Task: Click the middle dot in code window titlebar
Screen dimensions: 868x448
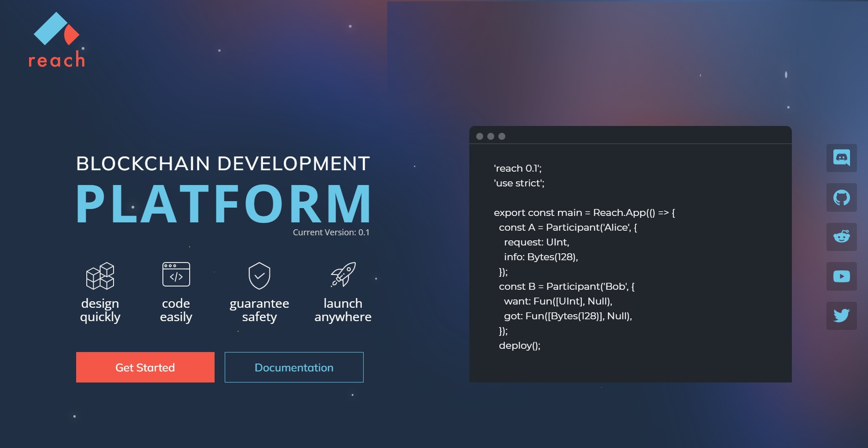Action: point(491,136)
